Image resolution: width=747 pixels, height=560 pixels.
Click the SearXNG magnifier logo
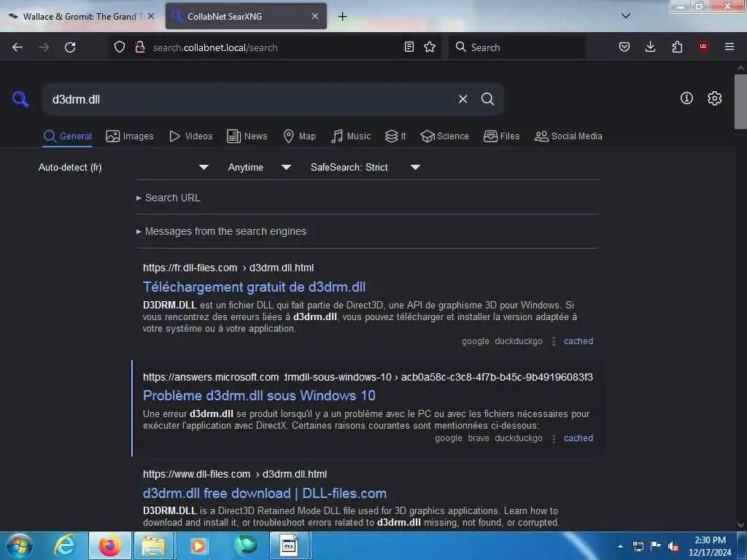point(20,99)
